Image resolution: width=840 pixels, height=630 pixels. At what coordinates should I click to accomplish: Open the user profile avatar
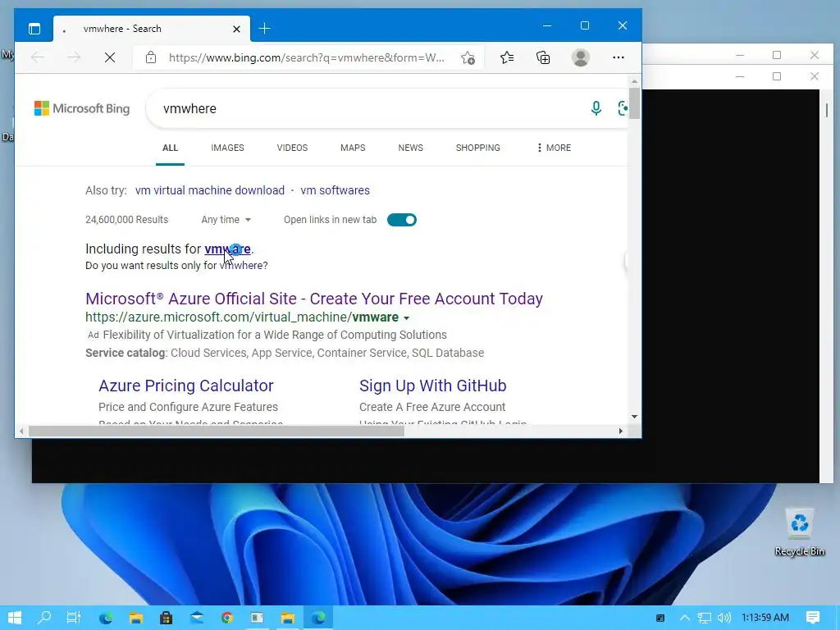tap(581, 57)
